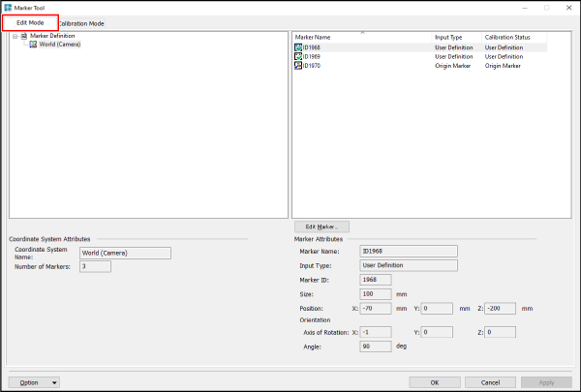Click the Number of Markers field
Viewport: 581px width, 392px height.
tap(95, 266)
